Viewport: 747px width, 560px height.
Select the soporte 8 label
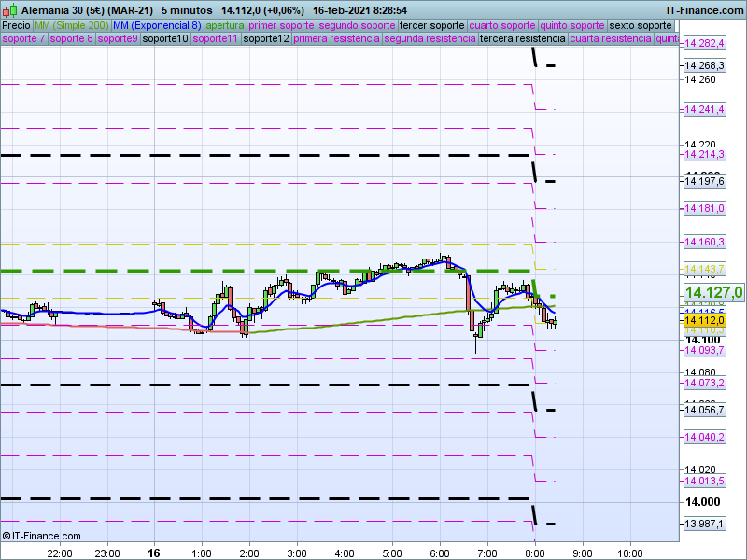click(71, 38)
